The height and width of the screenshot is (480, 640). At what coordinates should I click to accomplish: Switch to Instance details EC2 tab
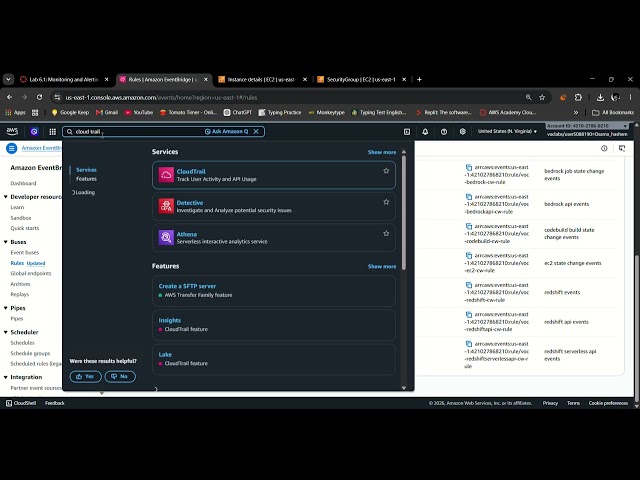pyautogui.click(x=262, y=80)
